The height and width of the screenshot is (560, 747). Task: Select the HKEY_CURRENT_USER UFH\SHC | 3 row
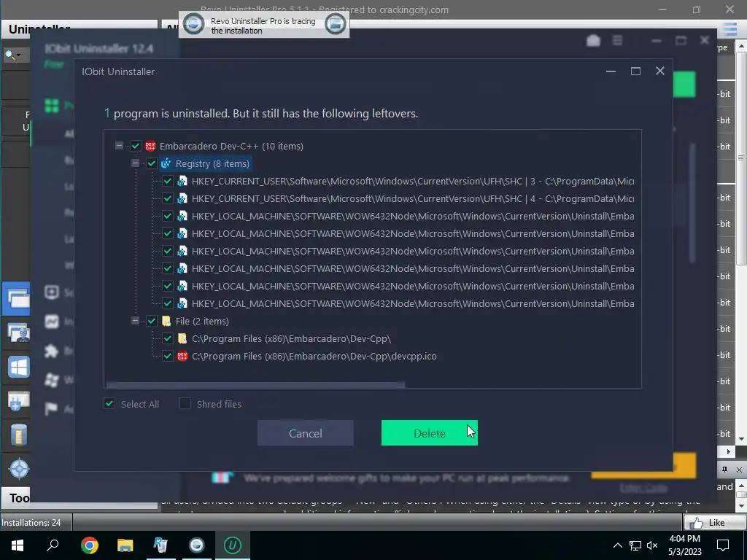413,182
